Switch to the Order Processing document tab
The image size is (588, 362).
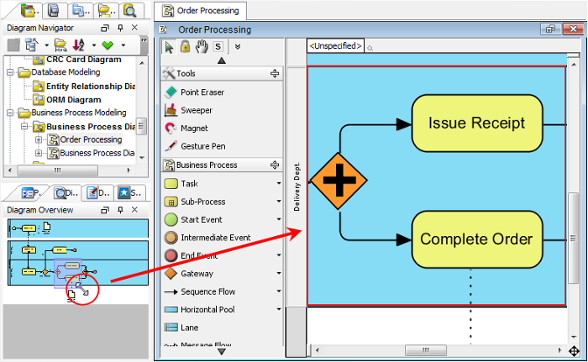point(201,11)
